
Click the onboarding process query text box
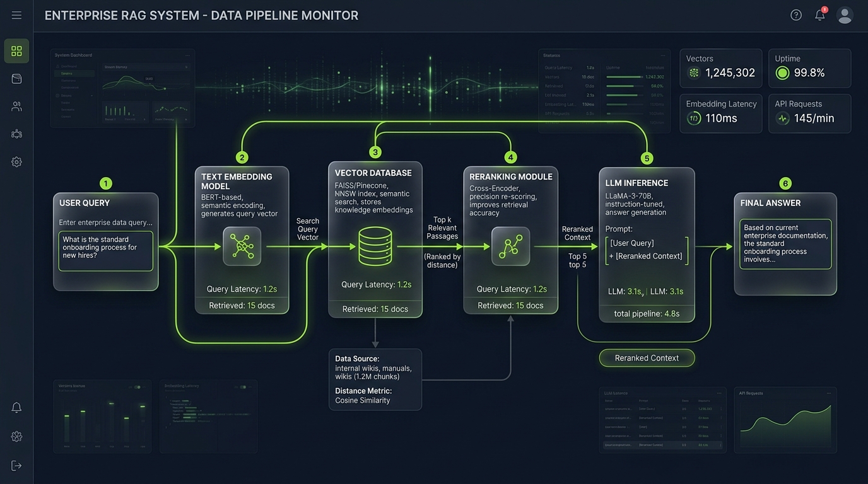click(105, 251)
